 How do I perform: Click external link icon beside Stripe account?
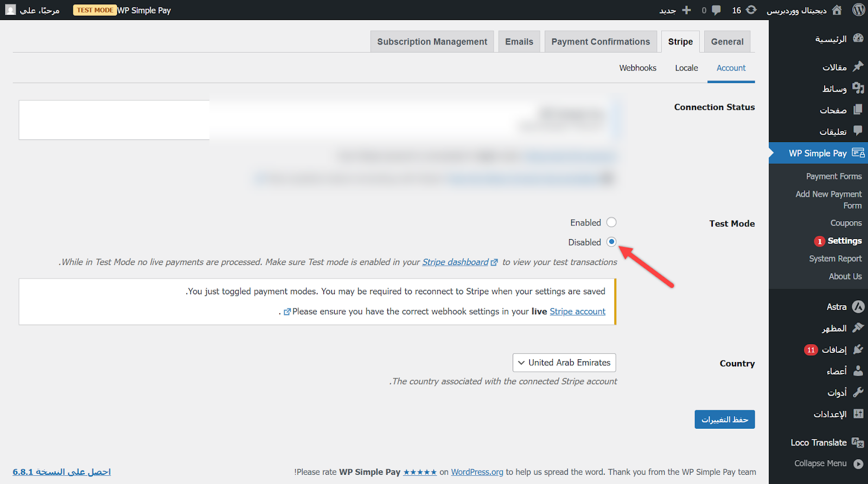pyautogui.click(x=288, y=312)
